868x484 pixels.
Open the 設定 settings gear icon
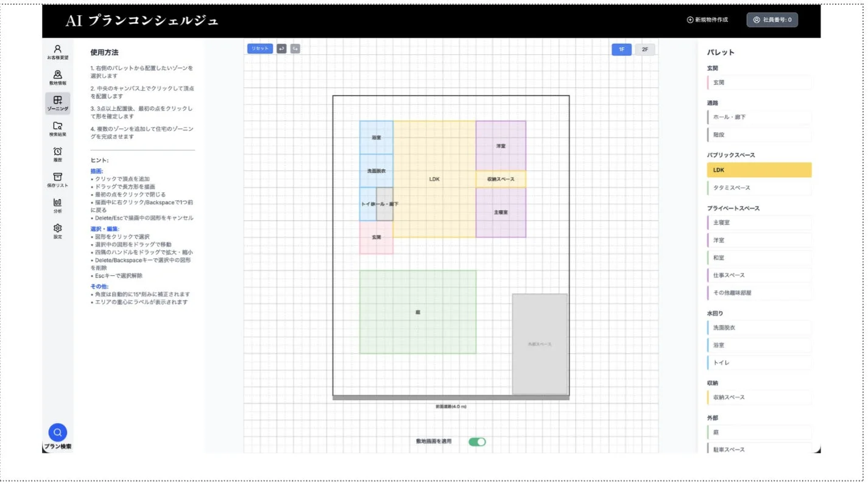57,231
